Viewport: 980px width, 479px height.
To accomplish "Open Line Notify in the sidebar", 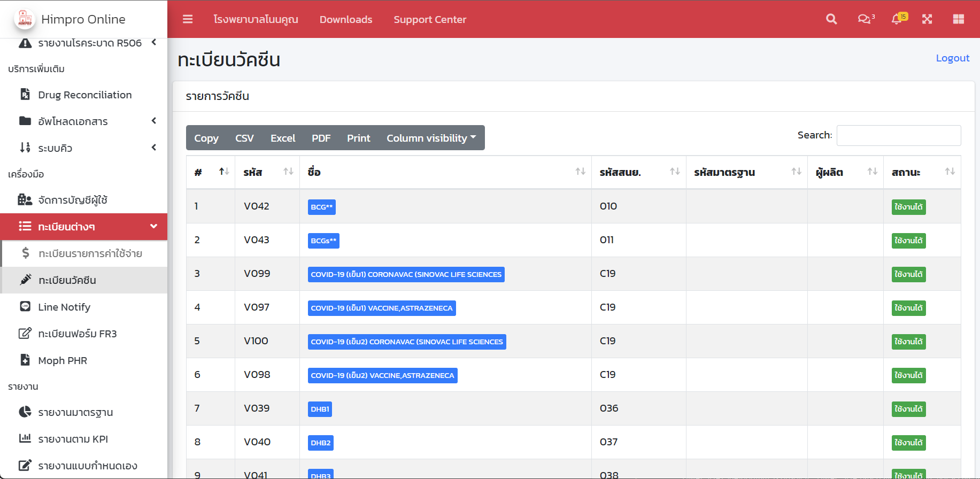I will point(64,307).
